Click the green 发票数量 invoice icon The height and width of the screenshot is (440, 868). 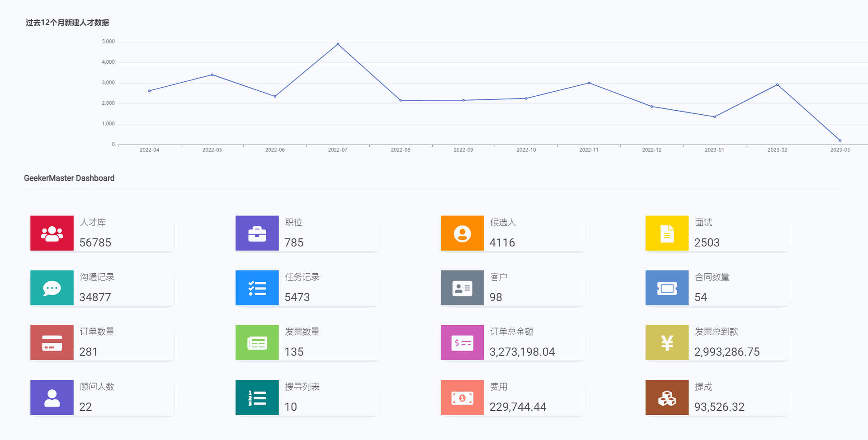click(257, 343)
